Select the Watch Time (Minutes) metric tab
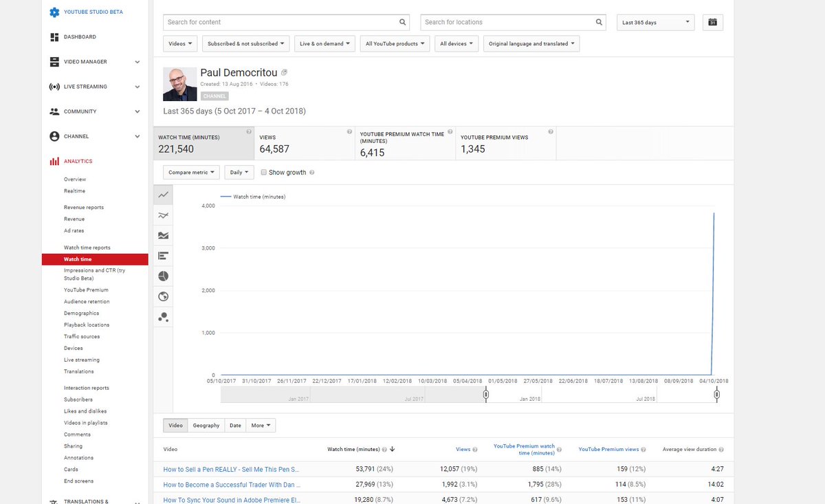Image resolution: width=825 pixels, height=504 pixels. click(x=204, y=143)
